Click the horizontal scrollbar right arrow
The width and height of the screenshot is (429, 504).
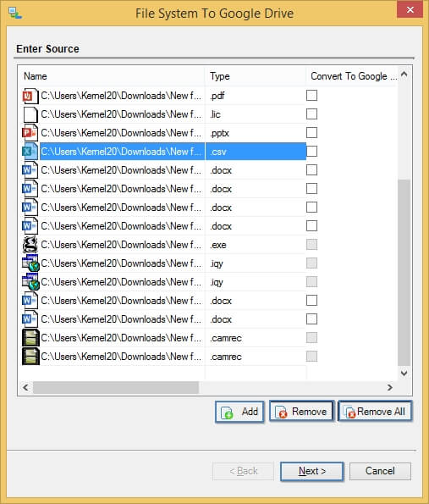point(390,387)
